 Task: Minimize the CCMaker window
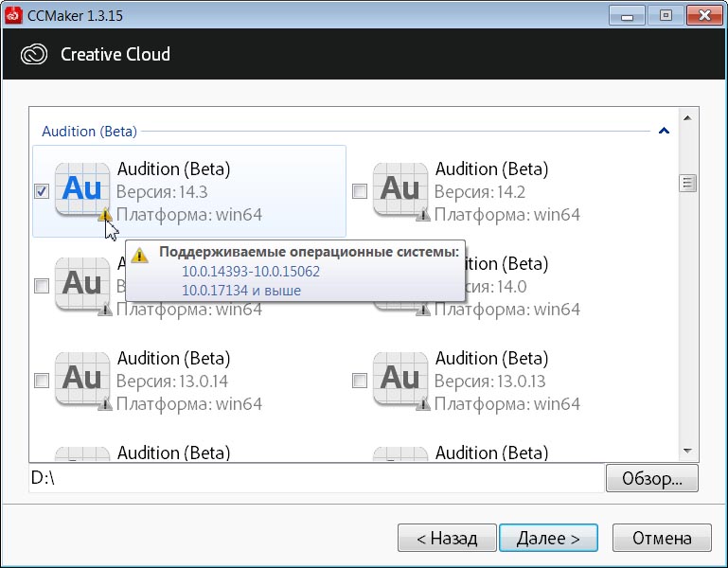point(627,16)
